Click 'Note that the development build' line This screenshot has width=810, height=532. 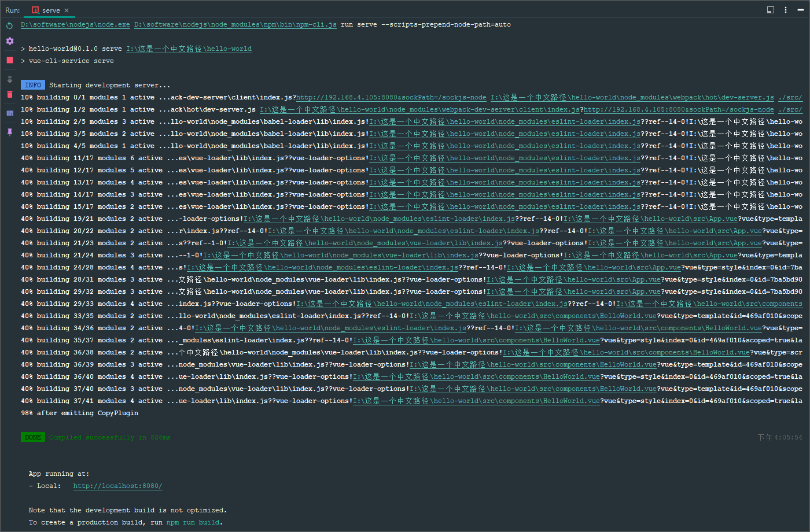[127, 511]
